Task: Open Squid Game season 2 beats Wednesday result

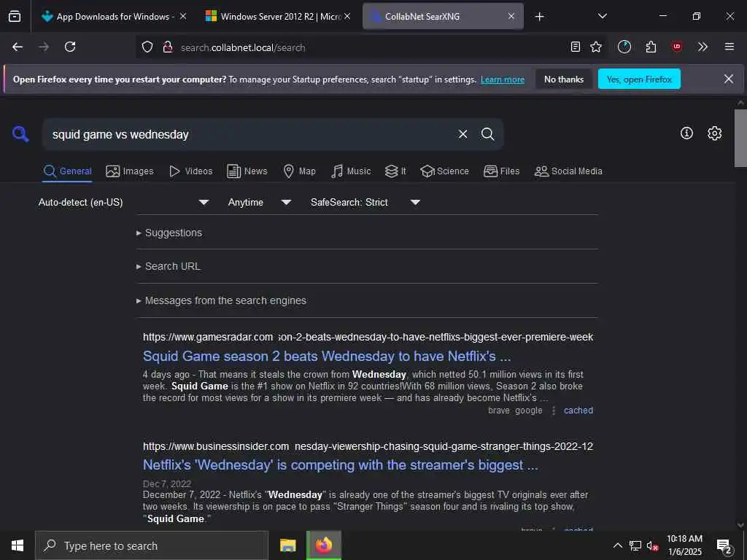Action: pyautogui.click(x=327, y=356)
